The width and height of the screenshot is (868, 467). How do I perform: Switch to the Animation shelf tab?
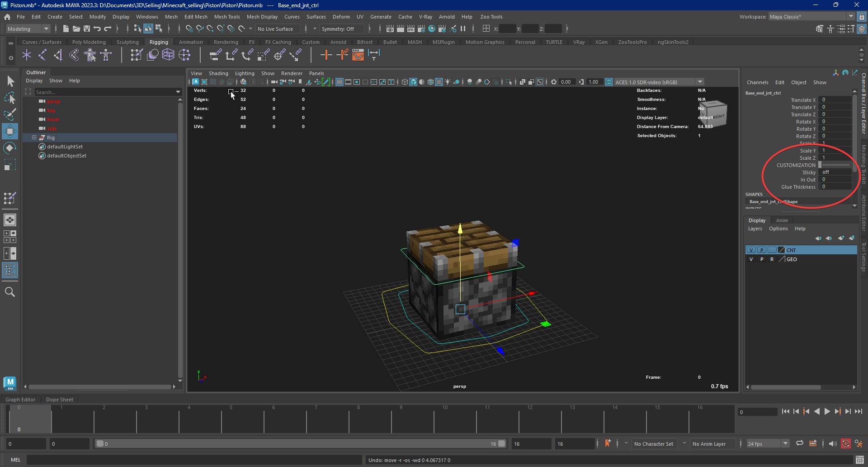[x=191, y=42]
